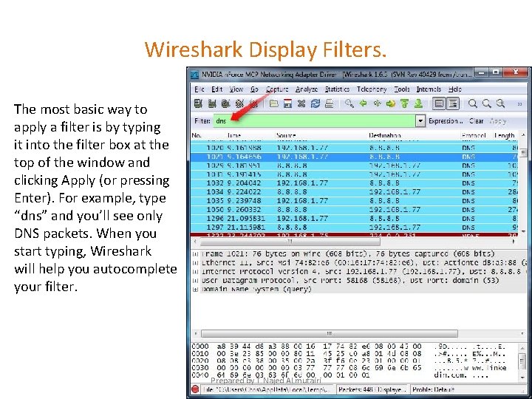Reload the current capture file
532x399 pixels.
pyautogui.click(x=316, y=103)
